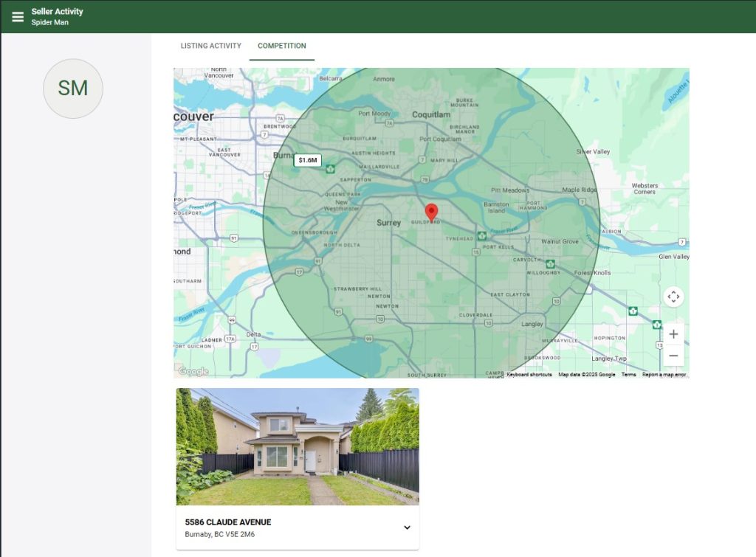The height and width of the screenshot is (557, 756).
Task: Click the Seller Activity header title
Action: coord(57,11)
